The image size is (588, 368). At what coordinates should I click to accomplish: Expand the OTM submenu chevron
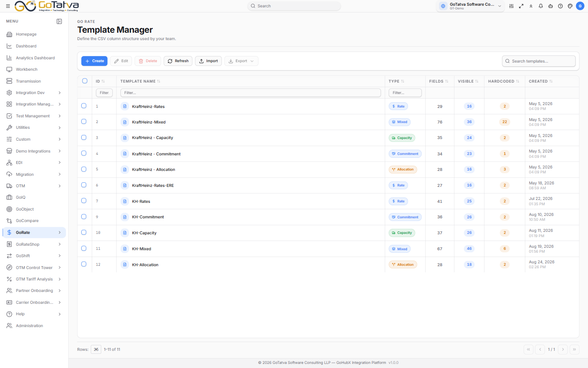tap(60, 186)
